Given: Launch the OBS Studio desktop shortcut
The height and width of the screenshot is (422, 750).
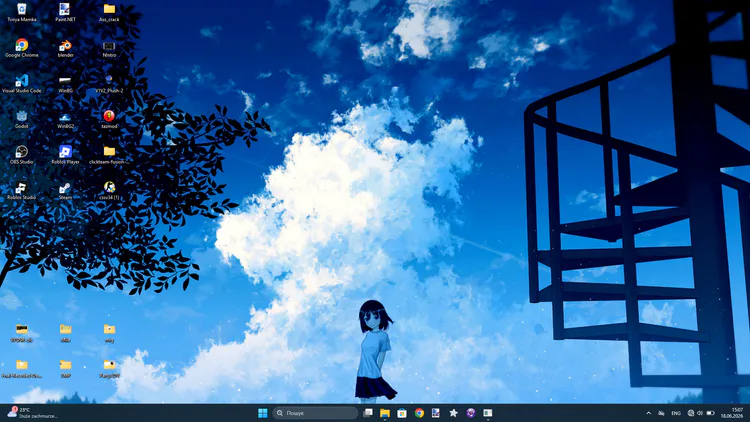Looking at the screenshot, I should (x=22, y=155).
